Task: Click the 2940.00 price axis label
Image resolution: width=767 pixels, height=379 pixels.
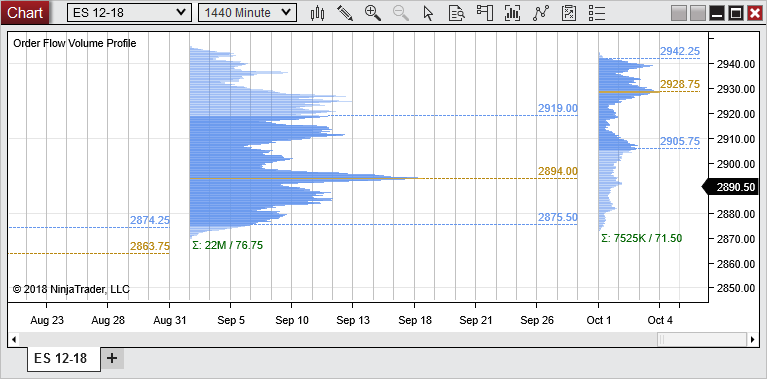Action: click(x=736, y=64)
